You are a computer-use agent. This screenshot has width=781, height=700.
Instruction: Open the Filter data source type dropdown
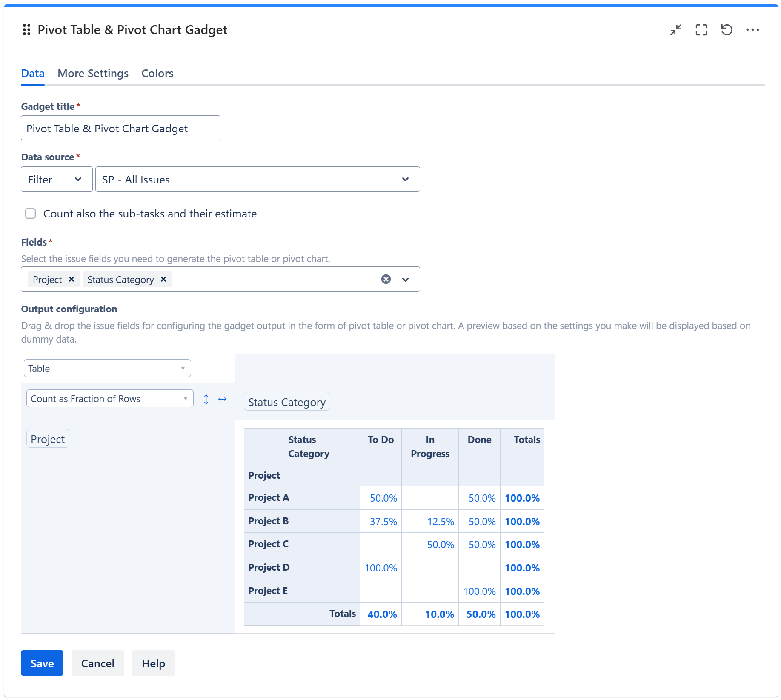(x=57, y=180)
